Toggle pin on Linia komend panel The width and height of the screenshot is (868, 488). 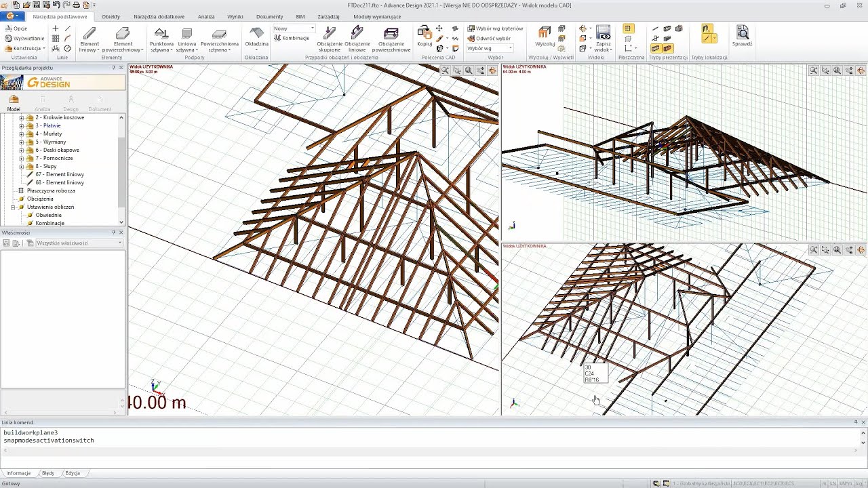click(x=856, y=422)
